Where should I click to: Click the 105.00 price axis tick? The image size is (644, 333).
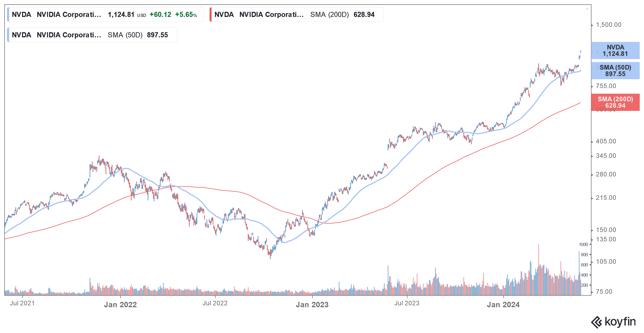(x=606, y=262)
